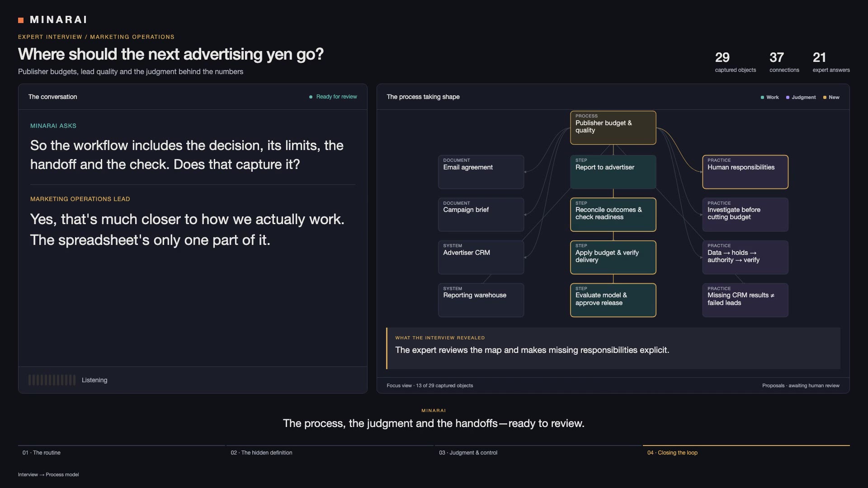The image size is (868, 488).
Task: Click the orange MINARAI logo square
Action: [x=21, y=20]
